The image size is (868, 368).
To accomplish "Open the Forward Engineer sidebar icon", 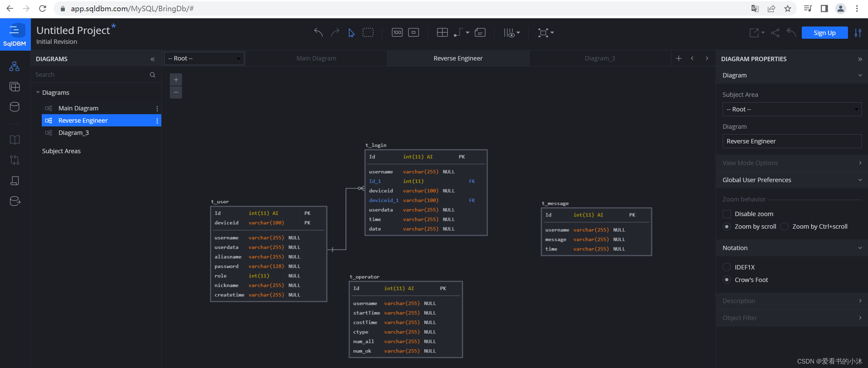I will (15, 201).
